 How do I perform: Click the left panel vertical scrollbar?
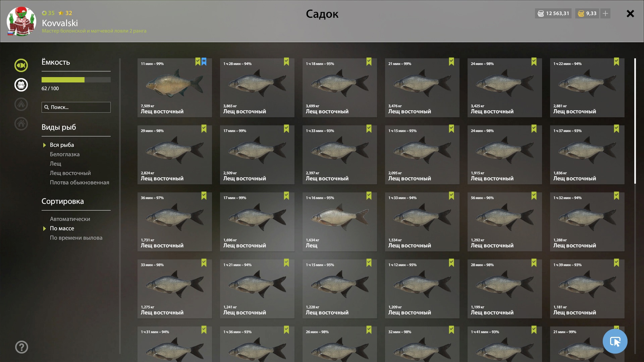click(x=120, y=206)
